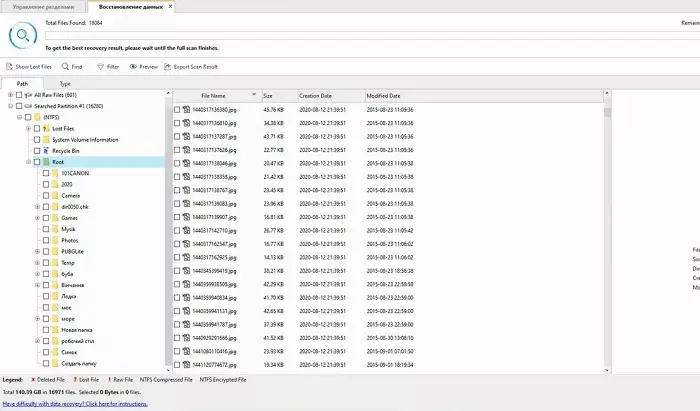Expand the Games folder node
This screenshot has height=411, width=700.
(37, 217)
